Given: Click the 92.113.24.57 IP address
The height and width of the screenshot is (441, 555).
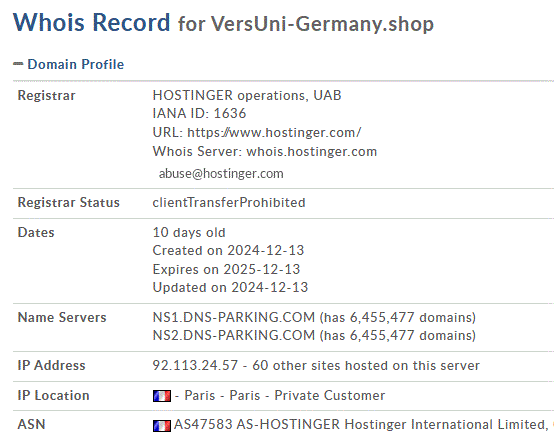Looking at the screenshot, I should 195,365.
